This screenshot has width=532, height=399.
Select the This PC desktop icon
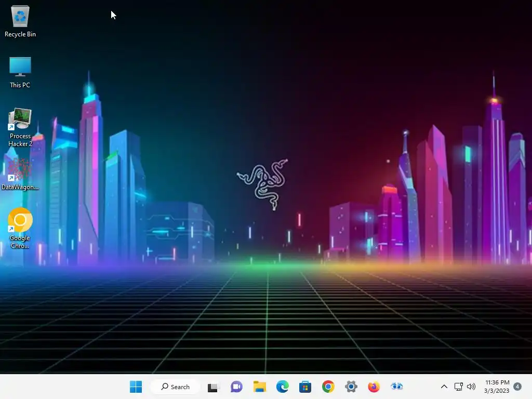20,72
